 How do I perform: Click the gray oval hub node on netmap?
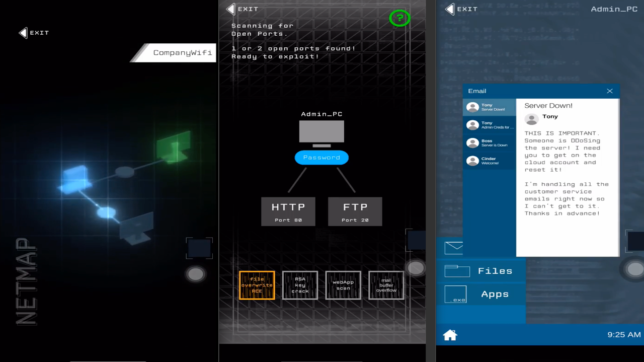[x=124, y=172]
